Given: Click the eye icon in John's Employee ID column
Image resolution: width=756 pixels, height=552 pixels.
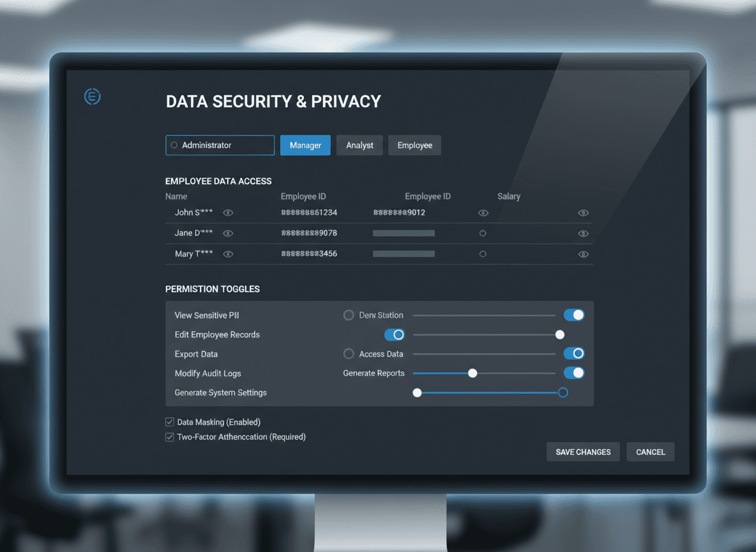Looking at the screenshot, I should (x=483, y=212).
